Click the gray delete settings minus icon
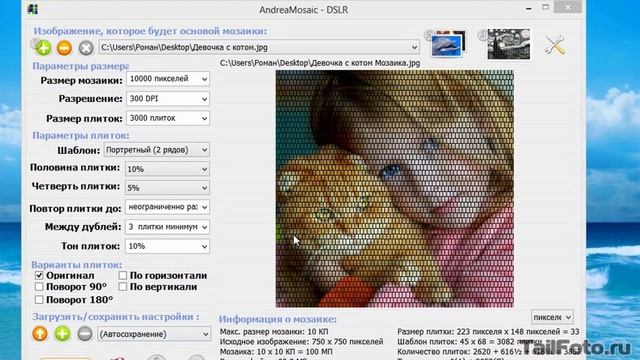Viewport: 640px width, 360px height. 85,334
